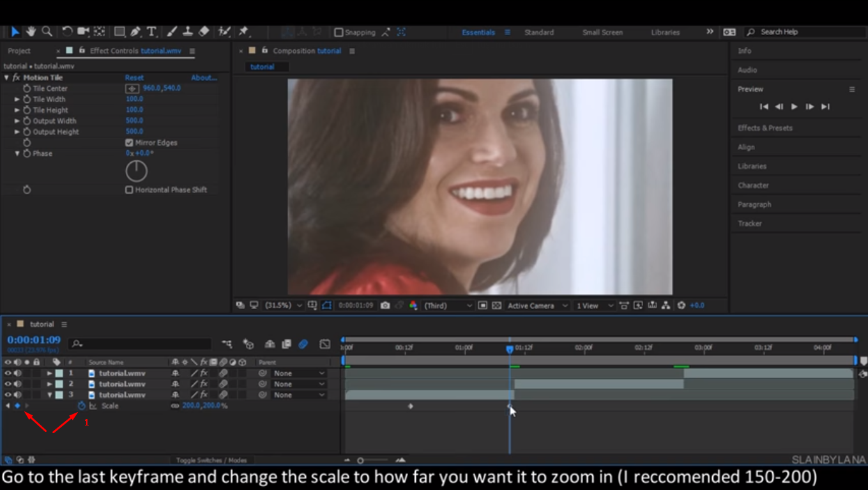Toggle Motion Blur enable in timeline

[x=303, y=344]
